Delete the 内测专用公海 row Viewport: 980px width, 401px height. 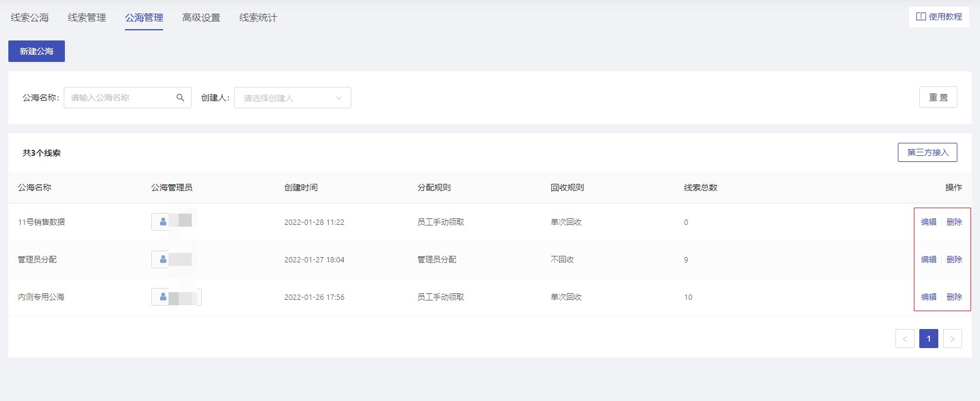[x=954, y=297]
